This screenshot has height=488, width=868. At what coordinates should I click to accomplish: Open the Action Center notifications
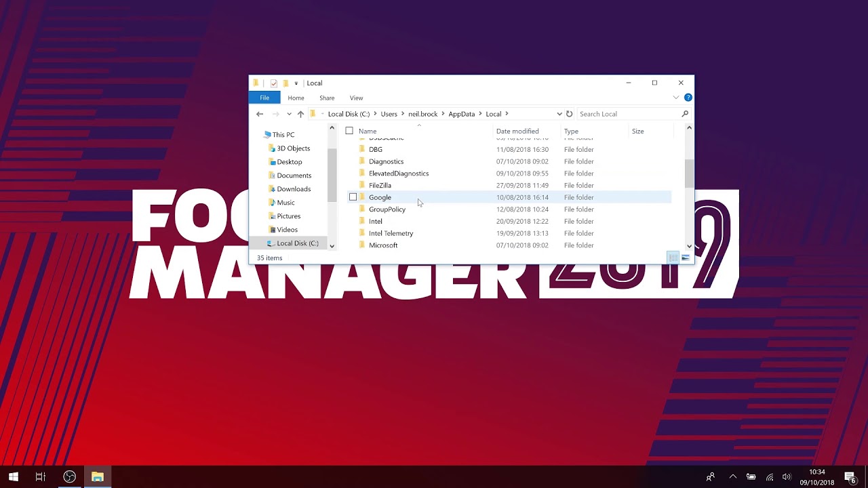pos(850,477)
